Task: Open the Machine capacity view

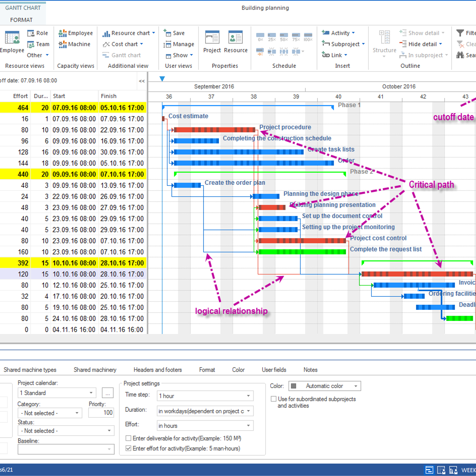Action: click(75, 44)
